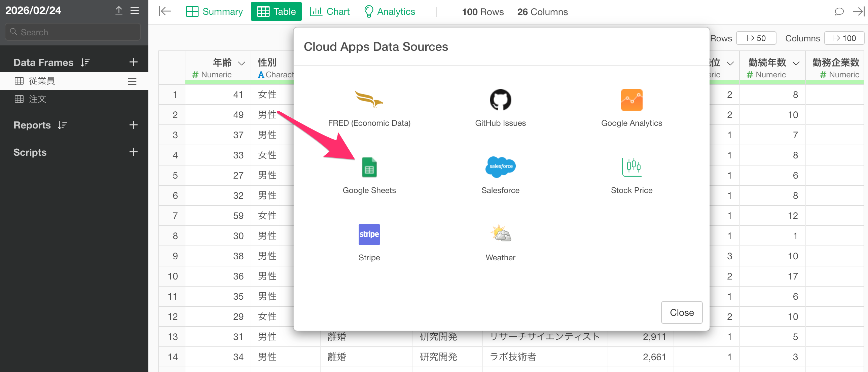Viewport: 868px width, 372px height.
Task: Sort the Reports list
Action: coord(62,125)
